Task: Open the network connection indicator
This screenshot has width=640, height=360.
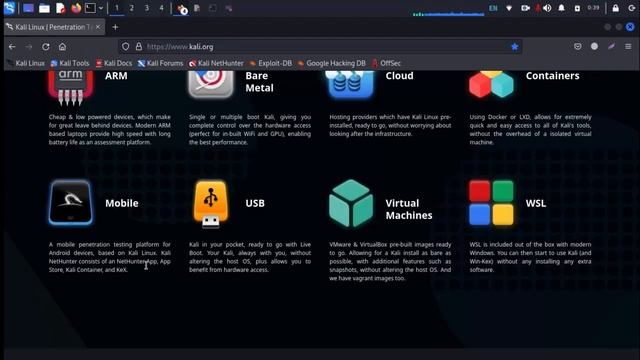Action: tap(509, 8)
